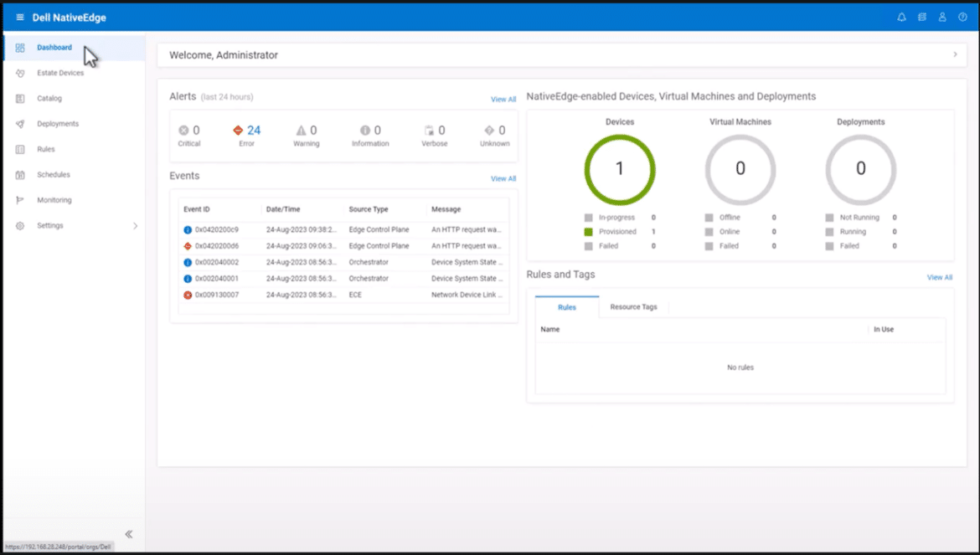Click the Event ID column header

click(x=196, y=209)
